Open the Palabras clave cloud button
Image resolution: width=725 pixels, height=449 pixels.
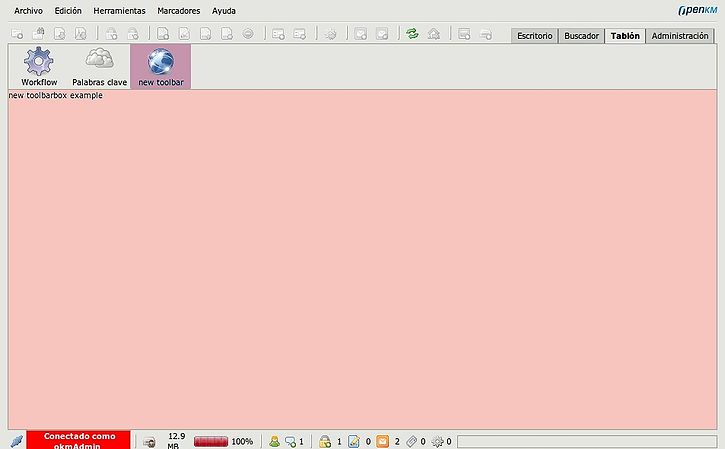pos(99,67)
